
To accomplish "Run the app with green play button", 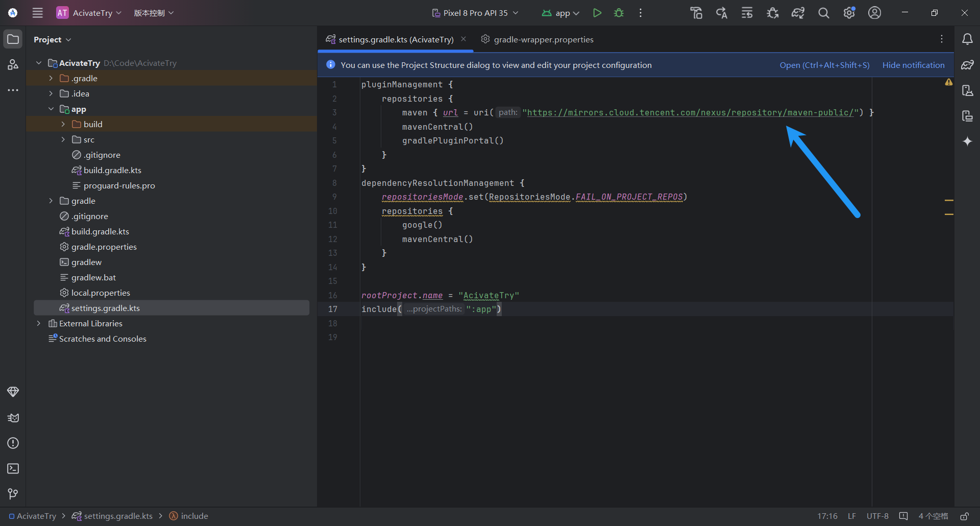I will pyautogui.click(x=597, y=13).
